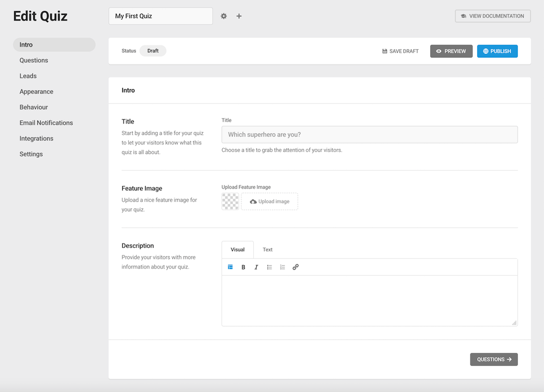Switch to the Text editor tab
Viewport: 544px width, 392px height.
click(x=267, y=250)
